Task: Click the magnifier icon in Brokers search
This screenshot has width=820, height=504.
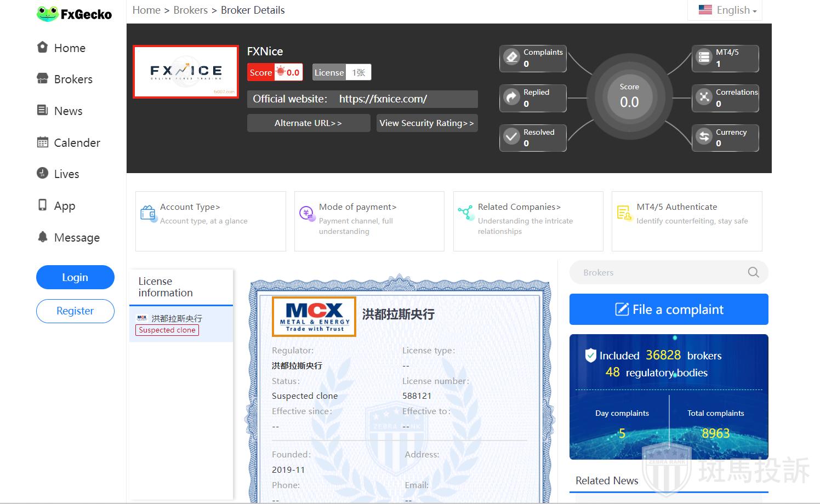Action: point(753,272)
